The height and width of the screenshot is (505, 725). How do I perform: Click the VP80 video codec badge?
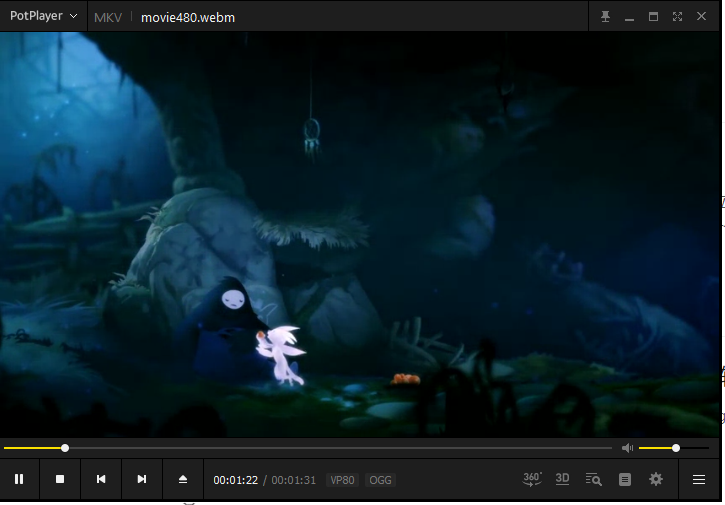342,480
